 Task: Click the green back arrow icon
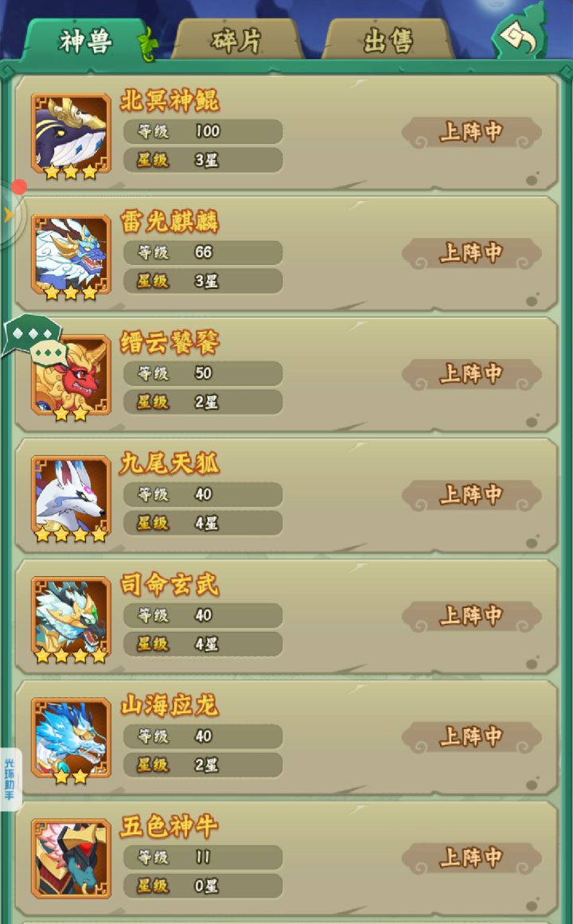519,37
